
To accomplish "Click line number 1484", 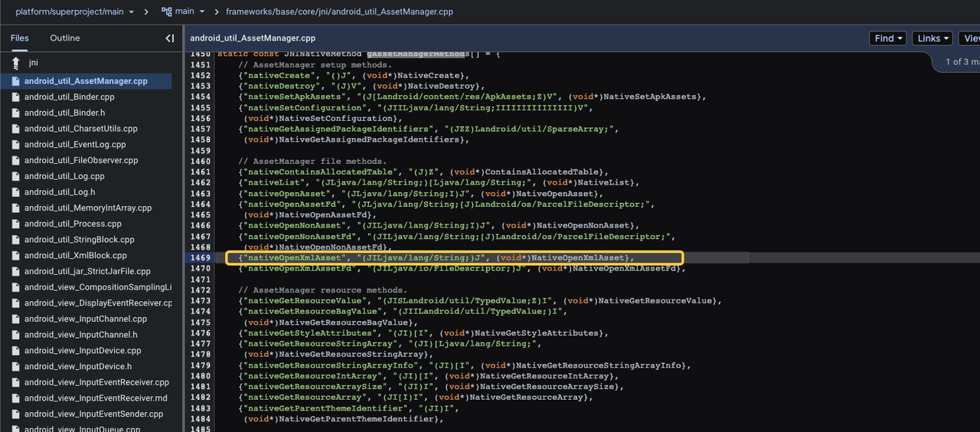I will [x=200, y=419].
